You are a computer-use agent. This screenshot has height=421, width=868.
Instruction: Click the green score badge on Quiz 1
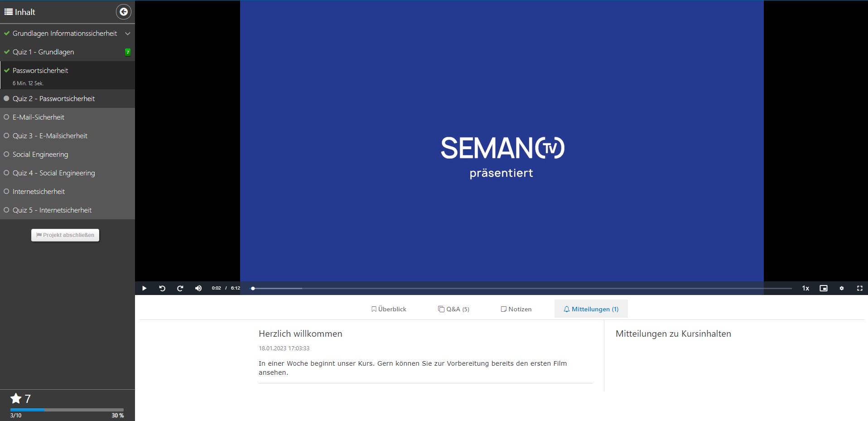pos(128,52)
